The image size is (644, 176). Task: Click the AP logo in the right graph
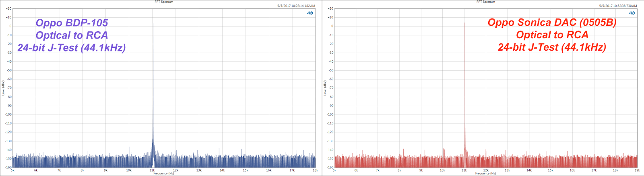pos(632,13)
